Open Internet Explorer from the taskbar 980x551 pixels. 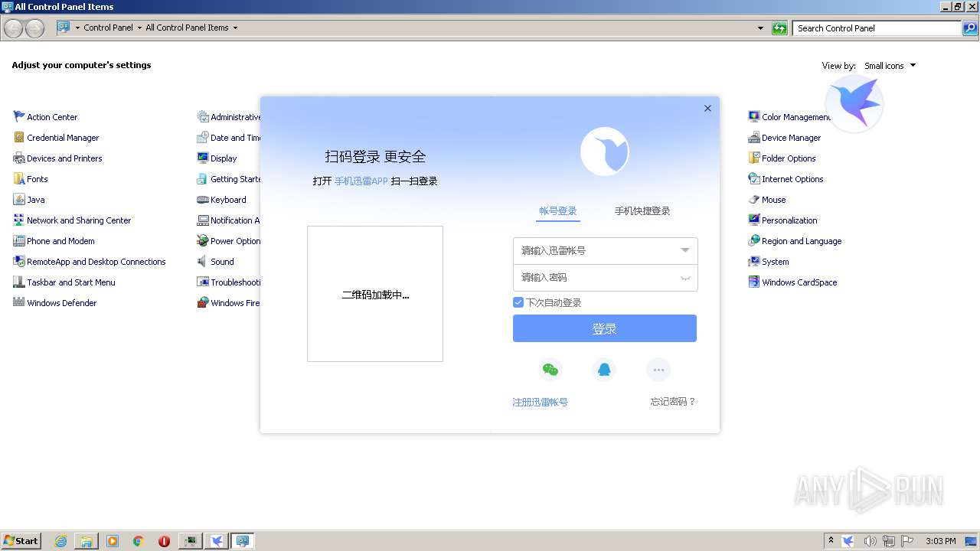pos(61,541)
